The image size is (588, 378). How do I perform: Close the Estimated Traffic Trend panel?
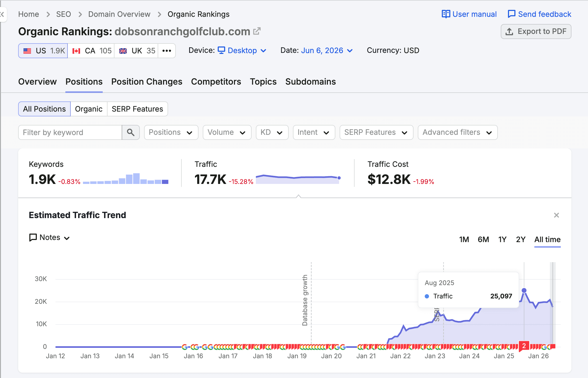pyautogui.click(x=557, y=215)
